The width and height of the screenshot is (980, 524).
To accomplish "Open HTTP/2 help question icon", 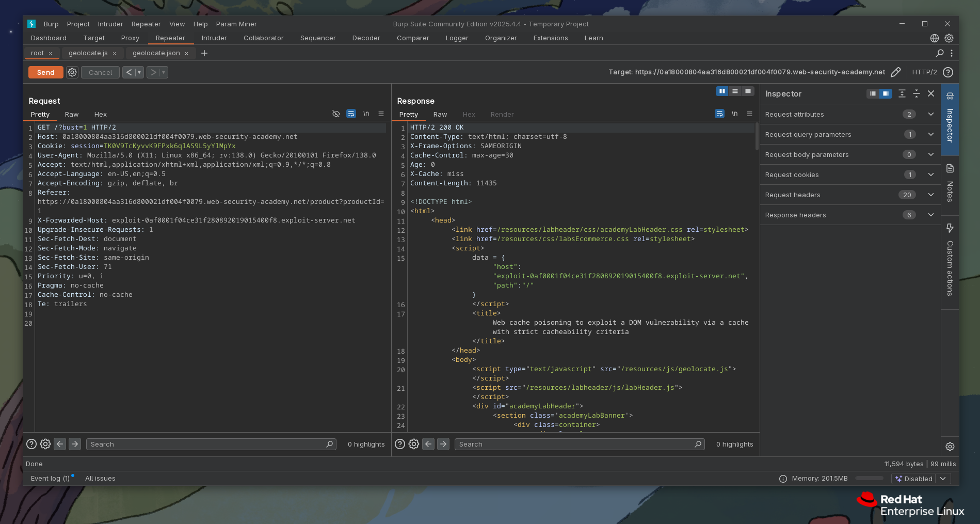I will (x=948, y=72).
